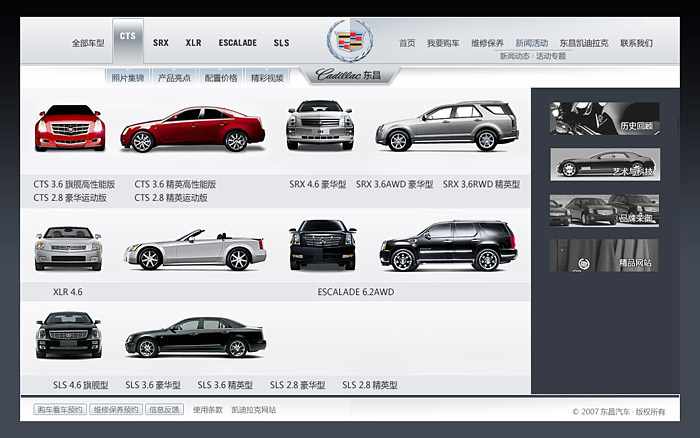Click the Cadillac crest logo
The image size is (700, 438).
coord(350,41)
